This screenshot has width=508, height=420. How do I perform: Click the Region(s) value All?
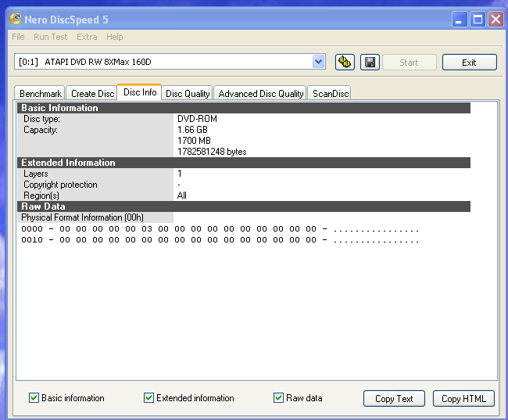coord(182,196)
